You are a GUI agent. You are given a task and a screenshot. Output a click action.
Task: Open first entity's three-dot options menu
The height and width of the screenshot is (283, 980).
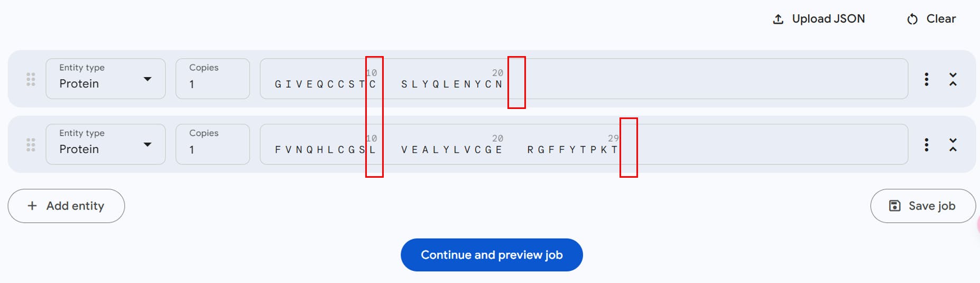pyautogui.click(x=926, y=79)
